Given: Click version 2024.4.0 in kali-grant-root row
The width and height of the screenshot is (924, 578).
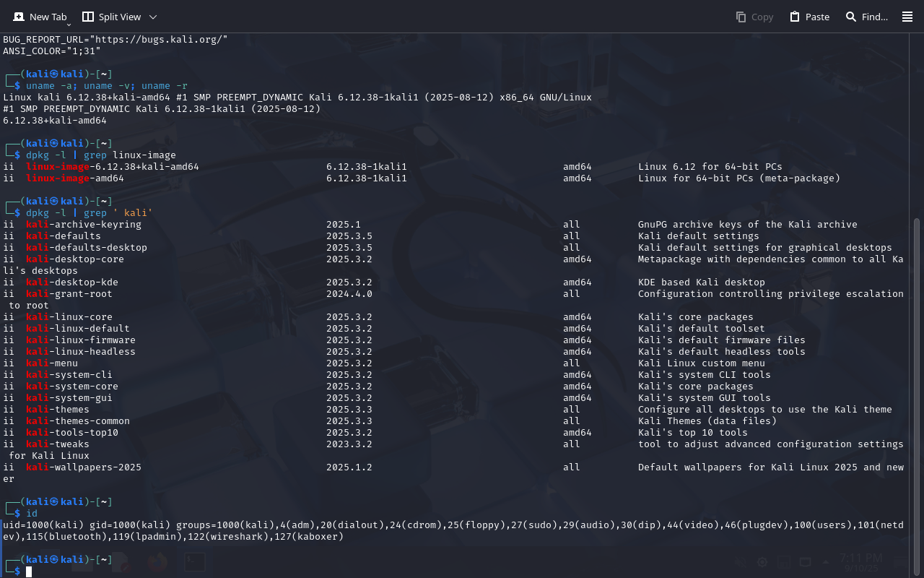Looking at the screenshot, I should tap(349, 294).
